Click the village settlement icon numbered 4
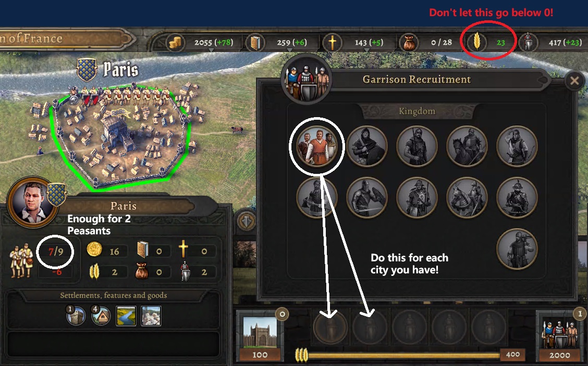This screenshot has height=366, width=588. pos(101,315)
